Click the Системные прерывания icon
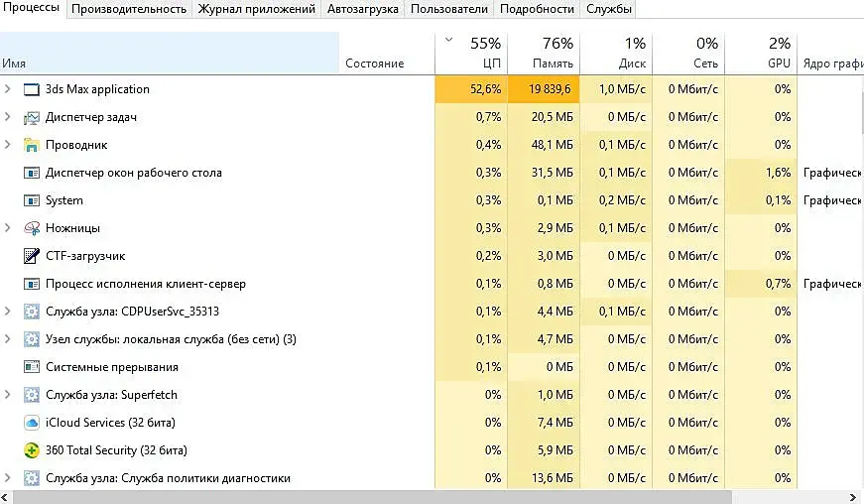This screenshot has height=504, width=864. point(32,367)
